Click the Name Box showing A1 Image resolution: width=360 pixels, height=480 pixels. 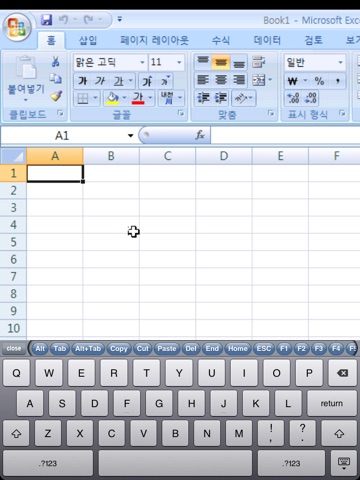tap(68, 135)
